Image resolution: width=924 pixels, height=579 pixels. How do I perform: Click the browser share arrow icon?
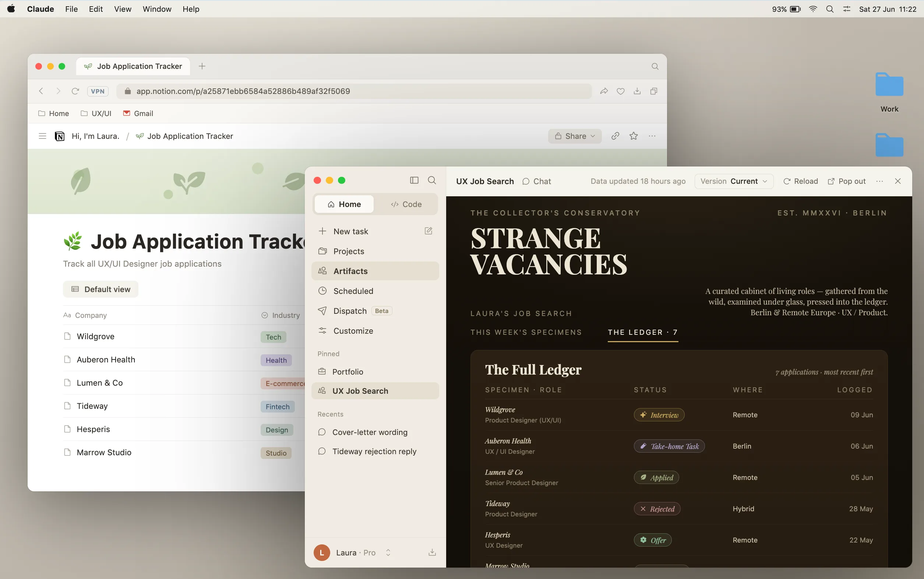tap(604, 91)
